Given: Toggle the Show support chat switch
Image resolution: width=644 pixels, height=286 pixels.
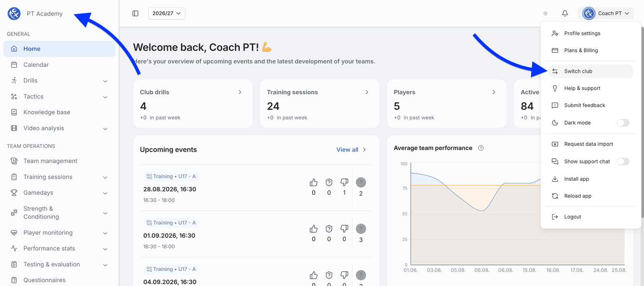Looking at the screenshot, I should point(623,161).
